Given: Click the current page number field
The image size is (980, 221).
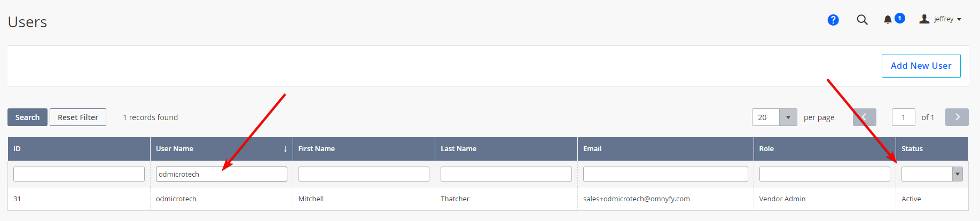Looking at the screenshot, I should click(903, 117).
